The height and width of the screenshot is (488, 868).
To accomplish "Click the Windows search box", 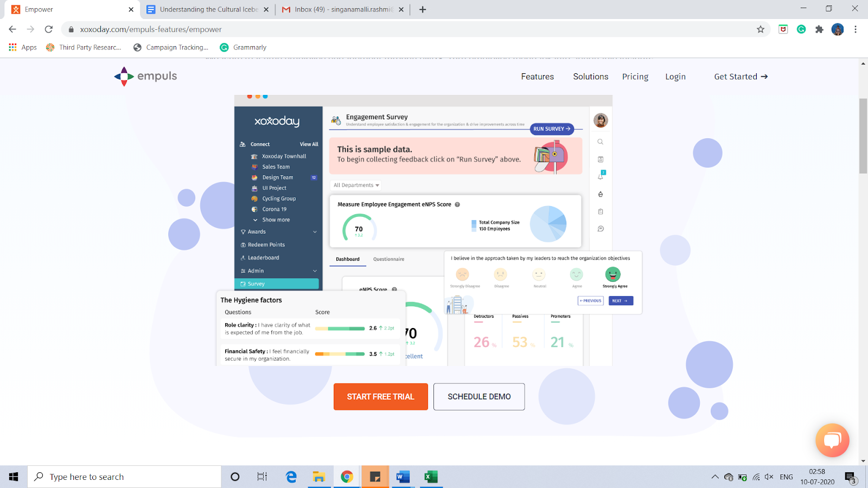I will pyautogui.click(x=124, y=477).
